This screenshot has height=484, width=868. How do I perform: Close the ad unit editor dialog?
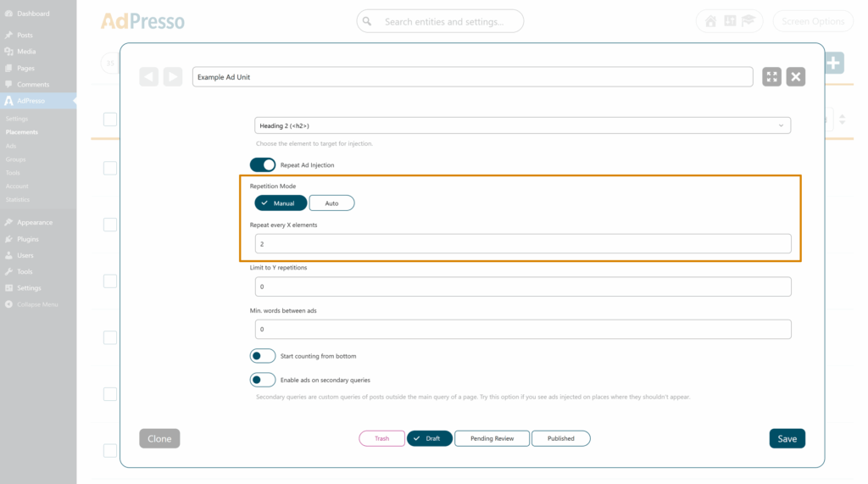tap(795, 77)
